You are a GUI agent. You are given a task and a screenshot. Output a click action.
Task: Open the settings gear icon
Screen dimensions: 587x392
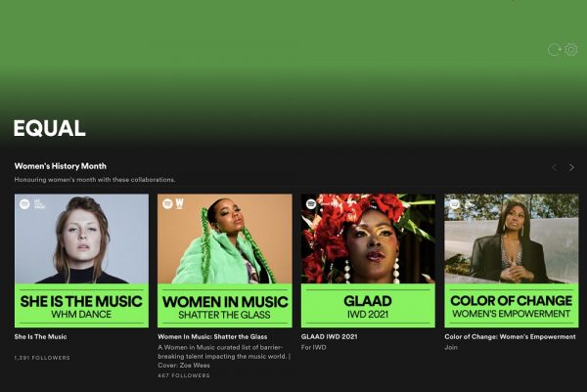tap(571, 50)
